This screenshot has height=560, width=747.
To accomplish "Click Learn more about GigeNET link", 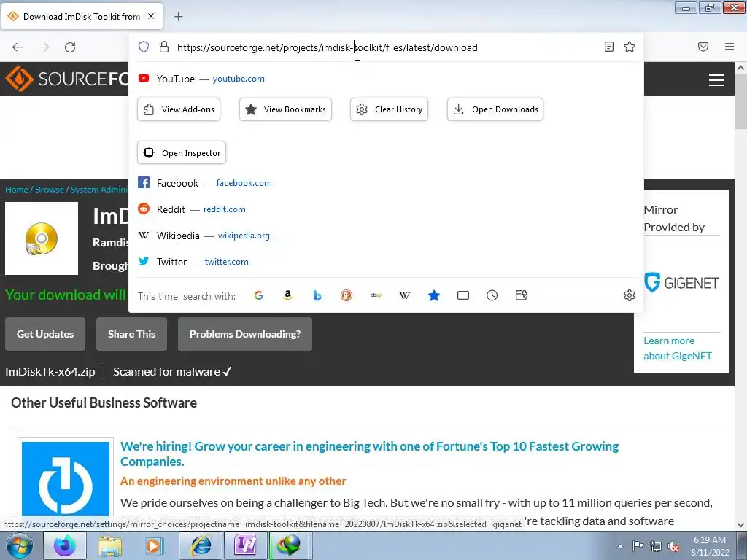I will [678, 348].
